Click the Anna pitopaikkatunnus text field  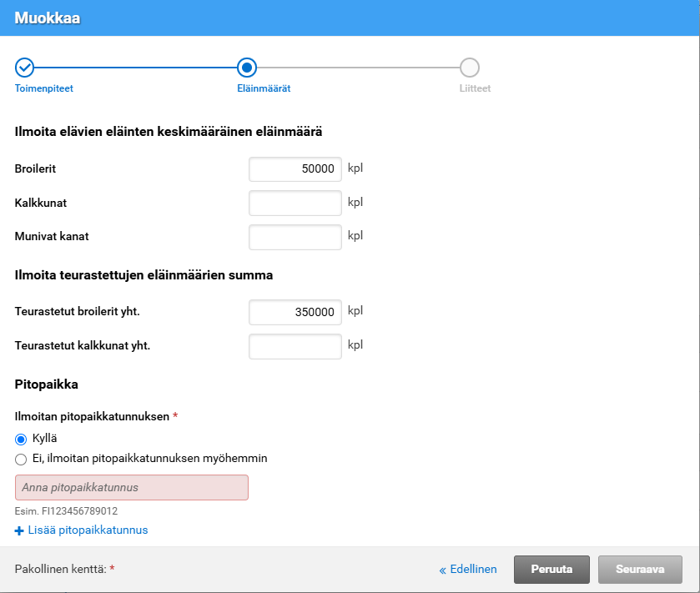(132, 488)
